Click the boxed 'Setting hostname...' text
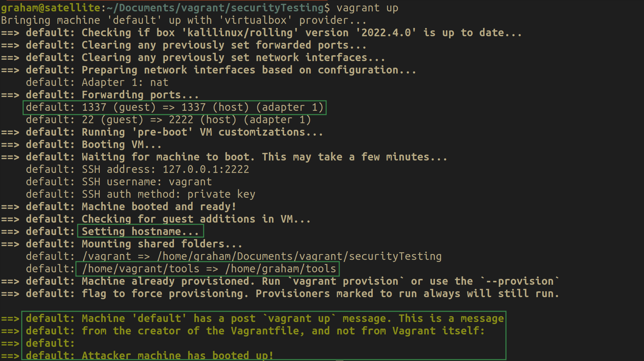The image size is (644, 361). click(140, 232)
